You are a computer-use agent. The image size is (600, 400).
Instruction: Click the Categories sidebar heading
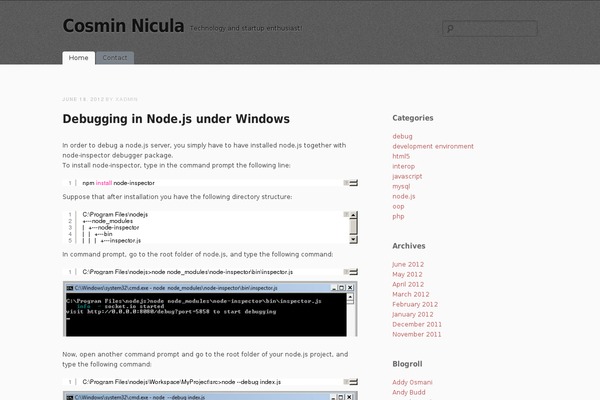click(x=412, y=118)
